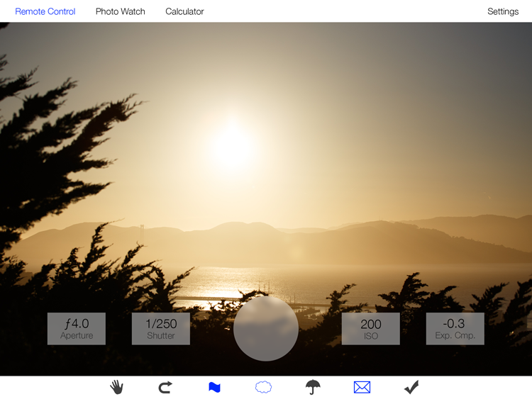Open the blue envelope mail icon
Image resolution: width=532 pixels, height=399 pixels.
point(362,387)
